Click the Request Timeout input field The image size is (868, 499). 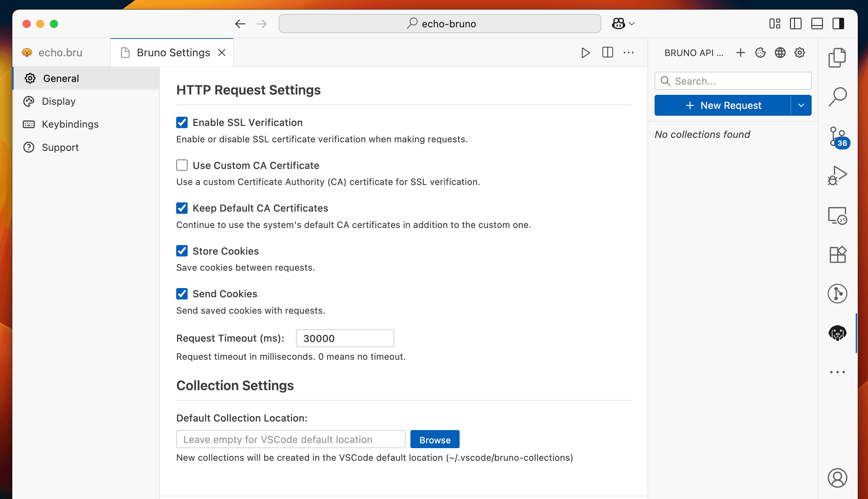click(345, 338)
